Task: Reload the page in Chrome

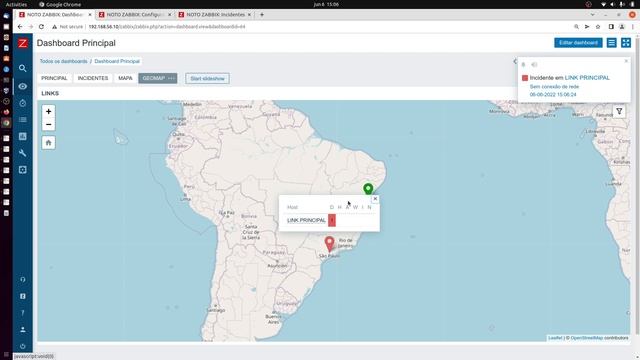Action: [41, 27]
